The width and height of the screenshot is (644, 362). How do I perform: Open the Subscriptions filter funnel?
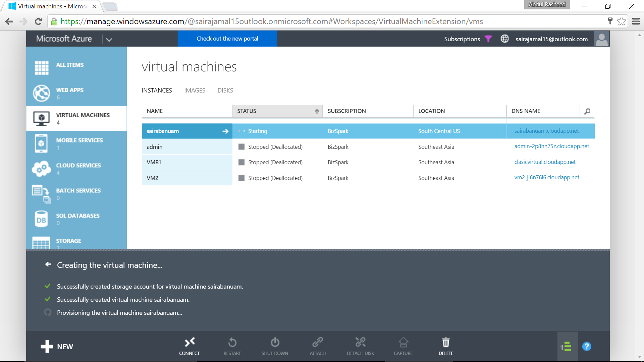click(x=488, y=39)
